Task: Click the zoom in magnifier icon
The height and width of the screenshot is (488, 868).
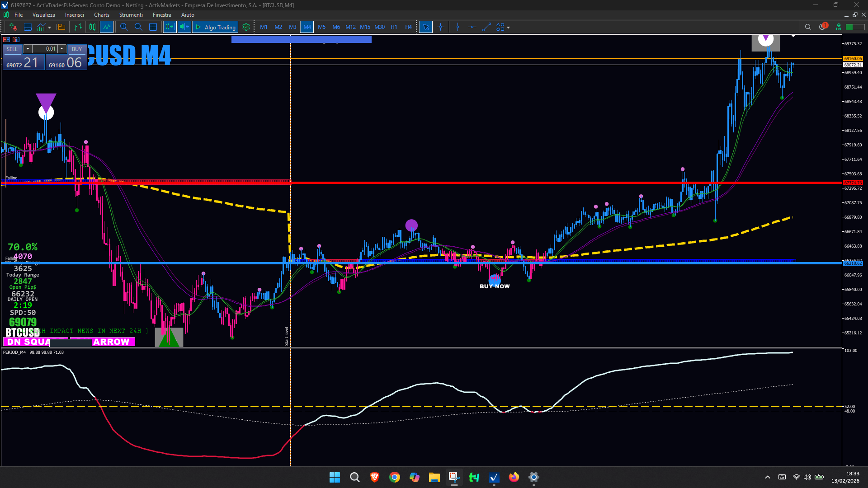Action: click(x=124, y=27)
